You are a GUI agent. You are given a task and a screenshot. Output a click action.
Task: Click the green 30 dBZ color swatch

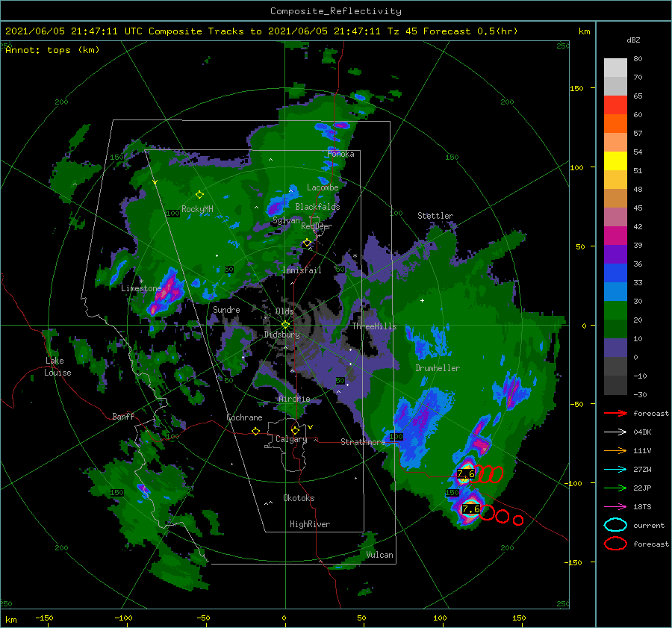tap(615, 311)
